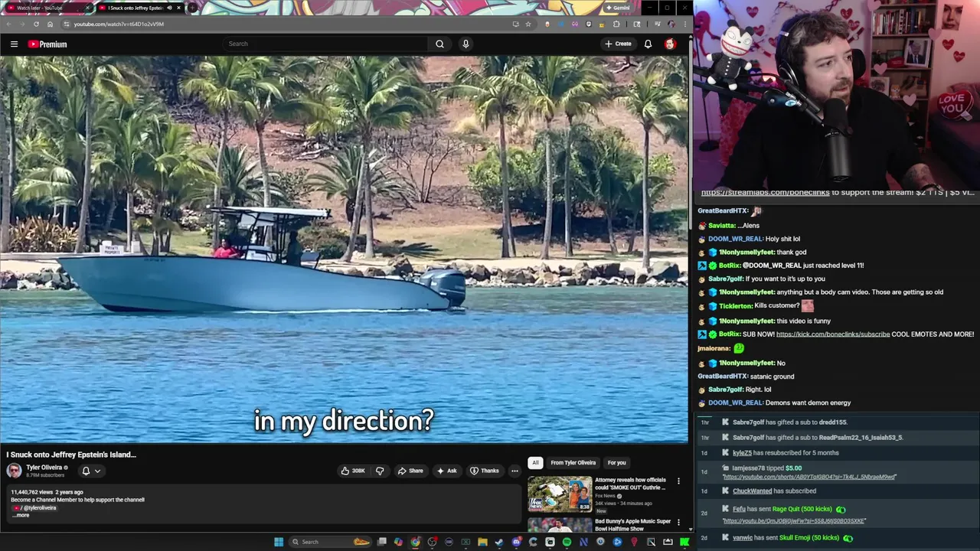
Task: Open a new browser tab
Action: pos(192,8)
